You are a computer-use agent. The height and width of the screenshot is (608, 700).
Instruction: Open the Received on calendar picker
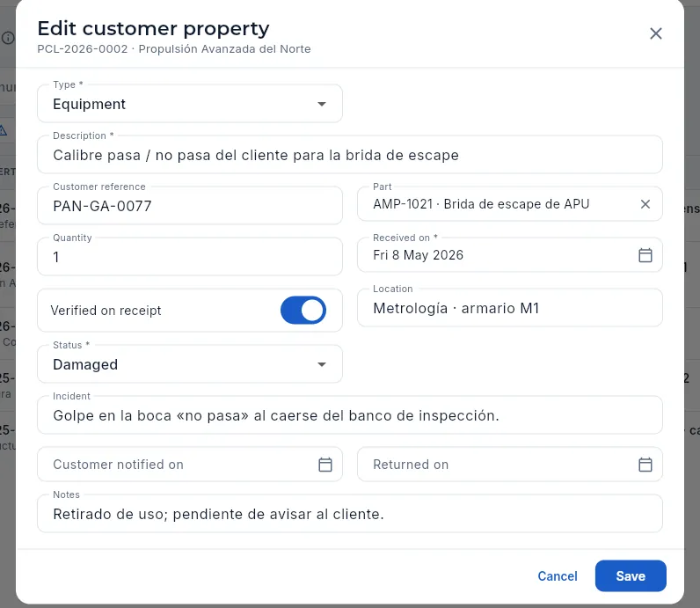[x=645, y=255]
